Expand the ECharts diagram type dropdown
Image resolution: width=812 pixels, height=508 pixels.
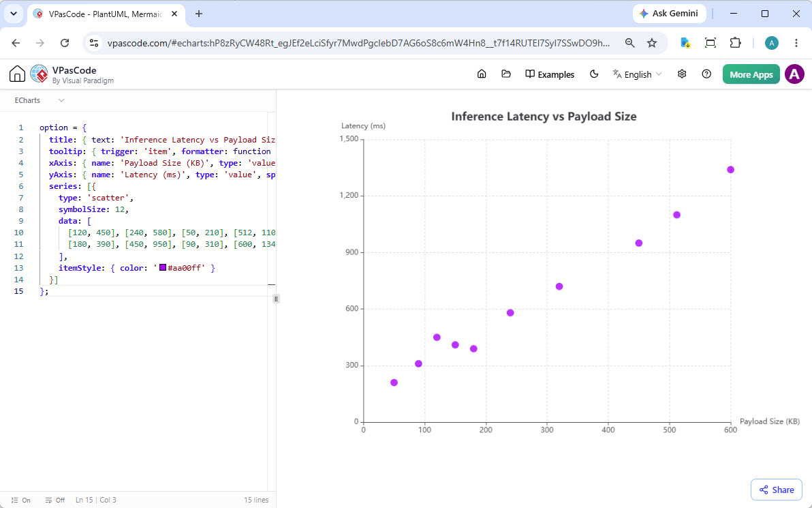click(40, 100)
